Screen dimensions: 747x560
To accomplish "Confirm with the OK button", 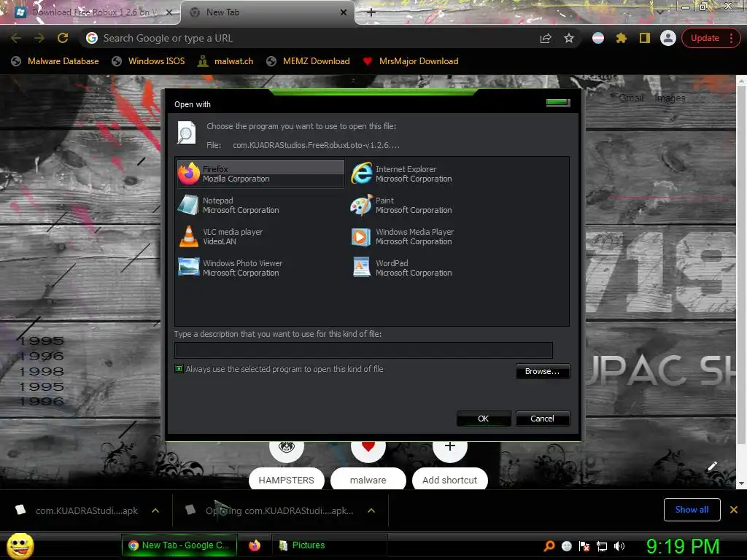I will pyautogui.click(x=483, y=419).
